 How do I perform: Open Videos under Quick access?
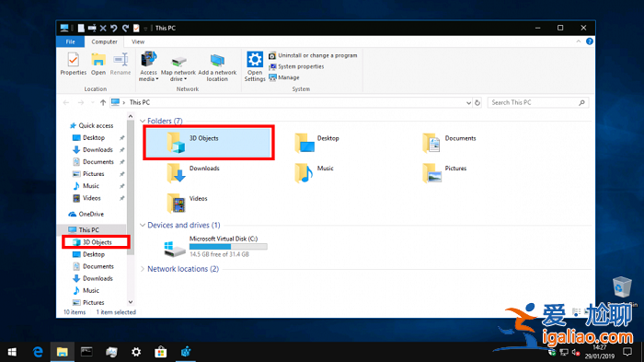86,198
